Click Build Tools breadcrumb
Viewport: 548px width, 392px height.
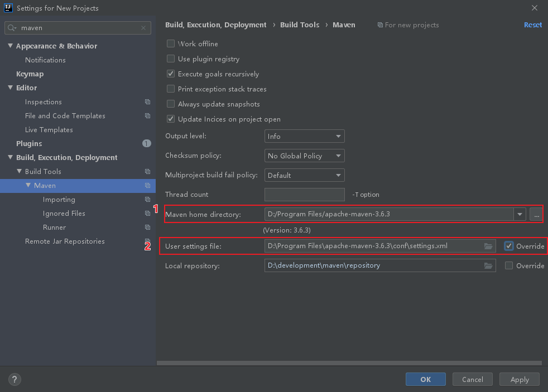pyautogui.click(x=300, y=25)
